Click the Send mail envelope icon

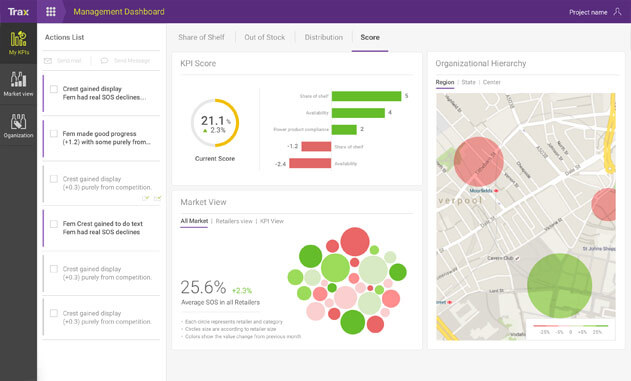[48, 61]
